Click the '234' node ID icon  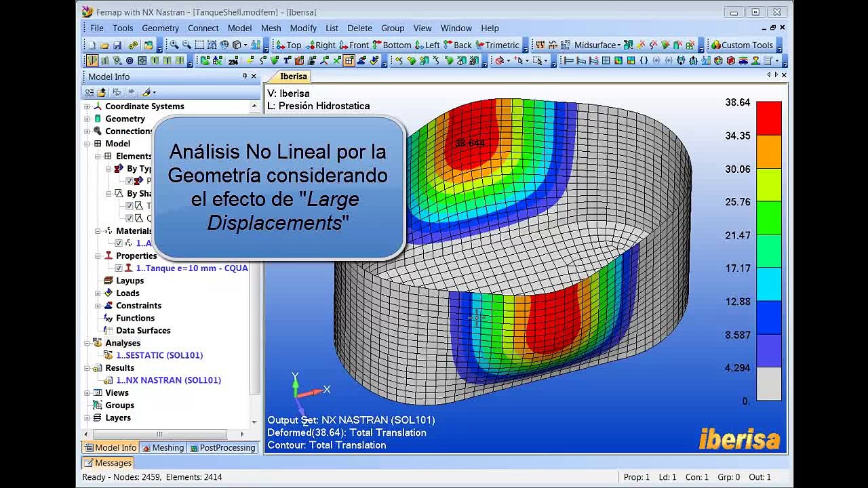[x=233, y=60]
